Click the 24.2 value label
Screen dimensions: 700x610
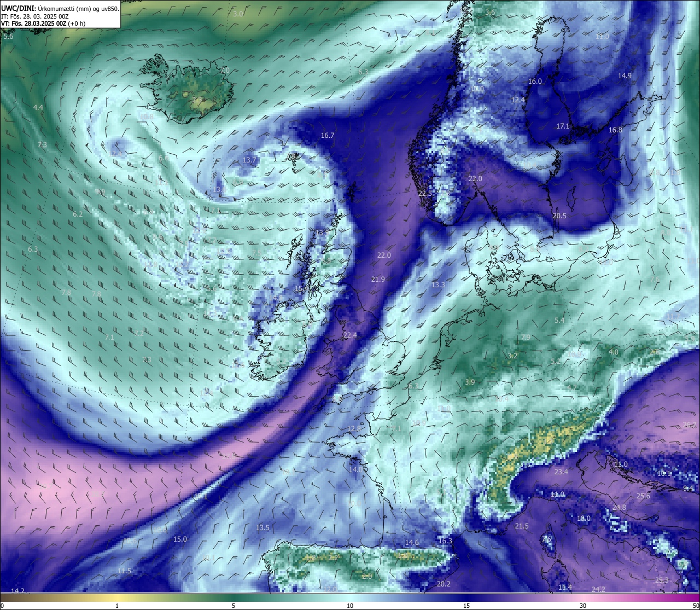(598, 589)
